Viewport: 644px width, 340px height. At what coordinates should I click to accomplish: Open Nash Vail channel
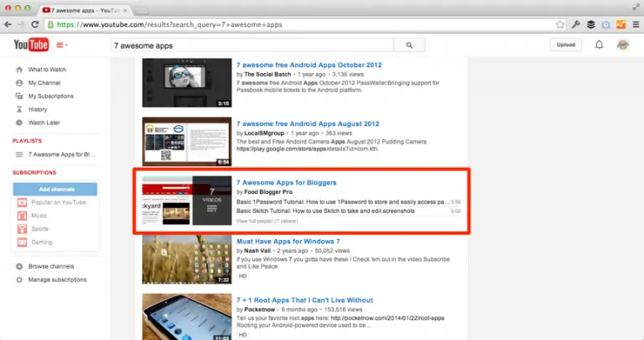pos(257,251)
